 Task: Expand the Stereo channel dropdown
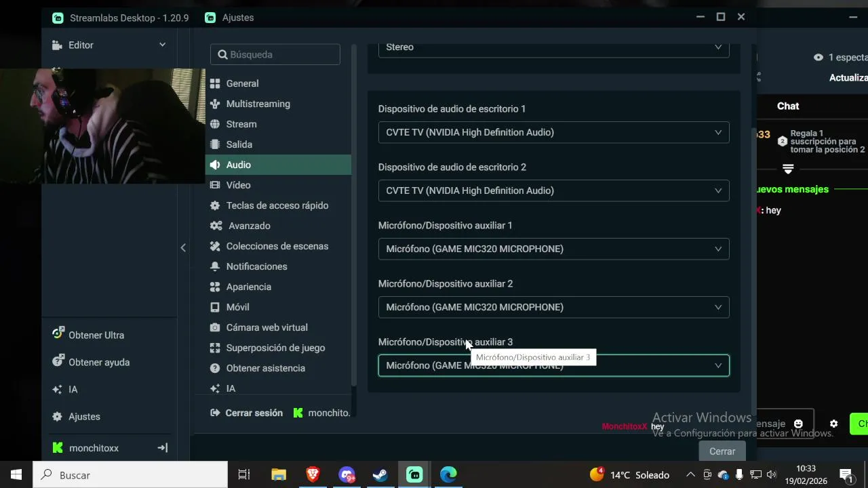coord(553,47)
